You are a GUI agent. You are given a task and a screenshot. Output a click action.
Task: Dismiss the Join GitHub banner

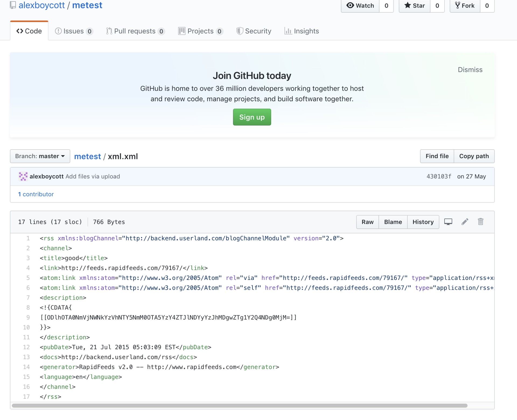pyautogui.click(x=470, y=70)
